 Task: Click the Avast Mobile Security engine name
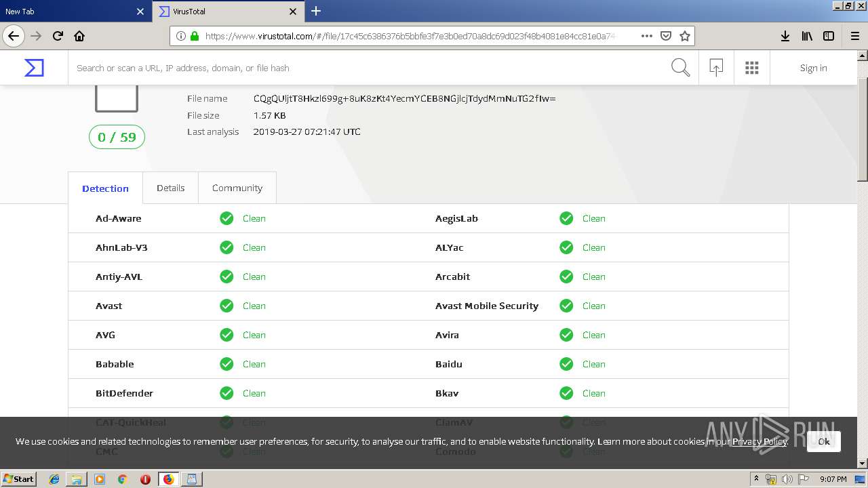coord(487,306)
